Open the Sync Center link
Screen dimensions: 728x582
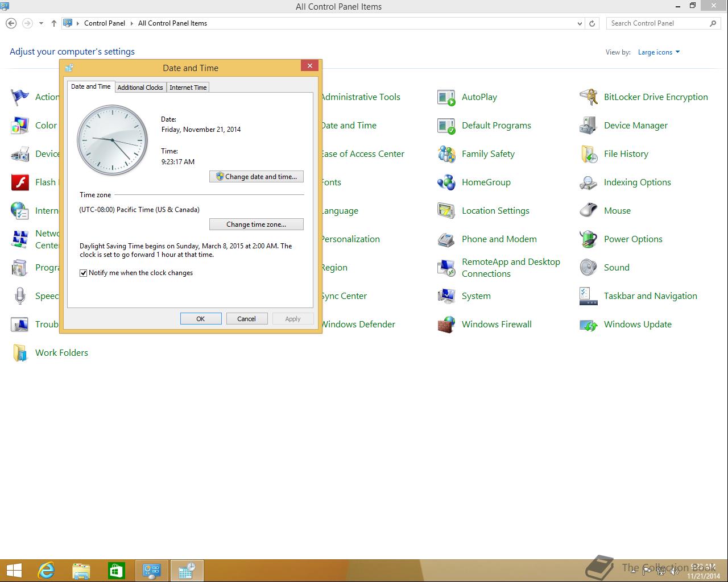click(x=345, y=296)
